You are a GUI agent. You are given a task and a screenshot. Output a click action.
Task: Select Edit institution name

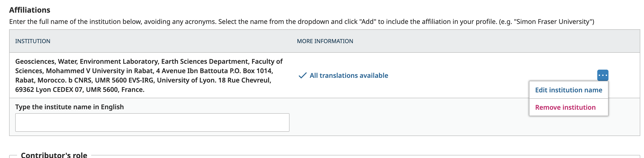569,90
